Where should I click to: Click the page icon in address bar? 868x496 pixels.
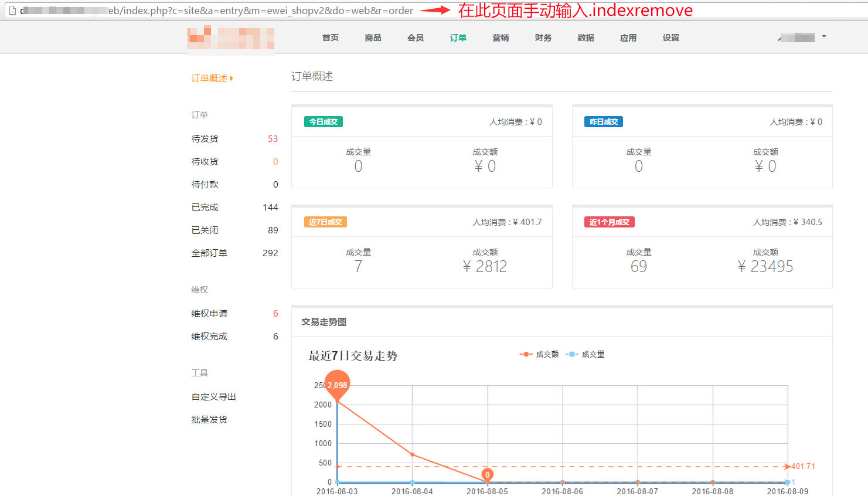point(12,11)
